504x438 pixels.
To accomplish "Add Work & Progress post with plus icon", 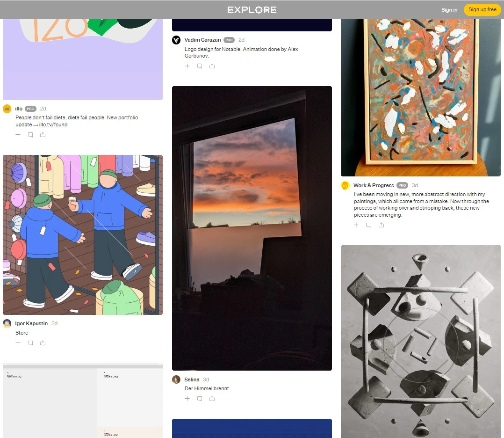I will (x=356, y=225).
